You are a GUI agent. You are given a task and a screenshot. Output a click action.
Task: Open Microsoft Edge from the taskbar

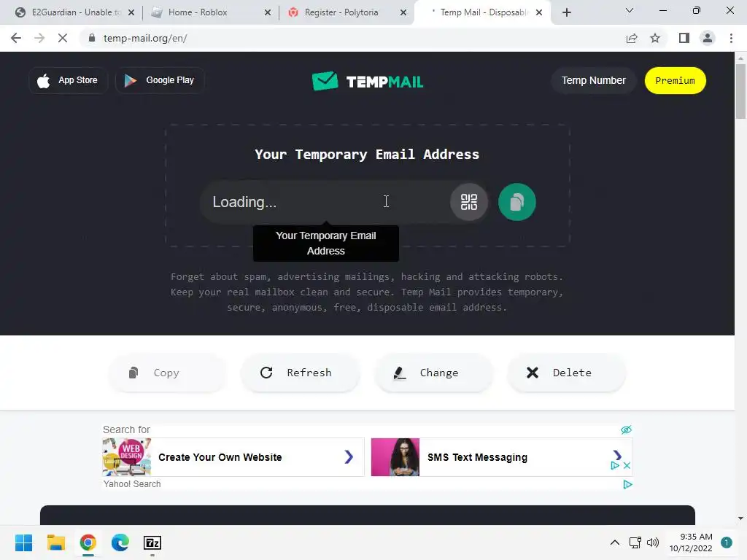coord(120,542)
